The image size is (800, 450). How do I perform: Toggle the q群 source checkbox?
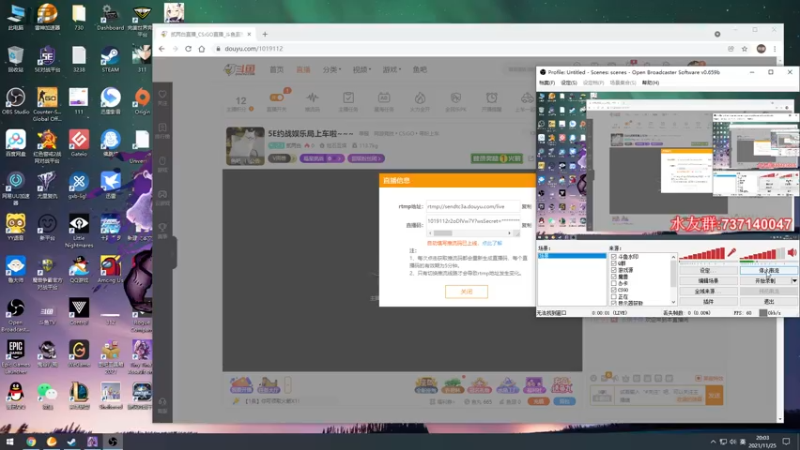[614, 263]
